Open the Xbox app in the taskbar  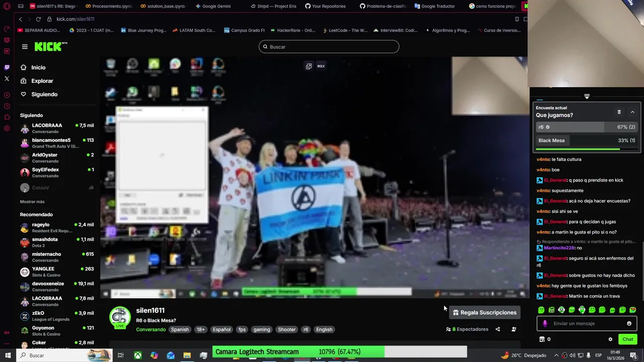[137, 355]
